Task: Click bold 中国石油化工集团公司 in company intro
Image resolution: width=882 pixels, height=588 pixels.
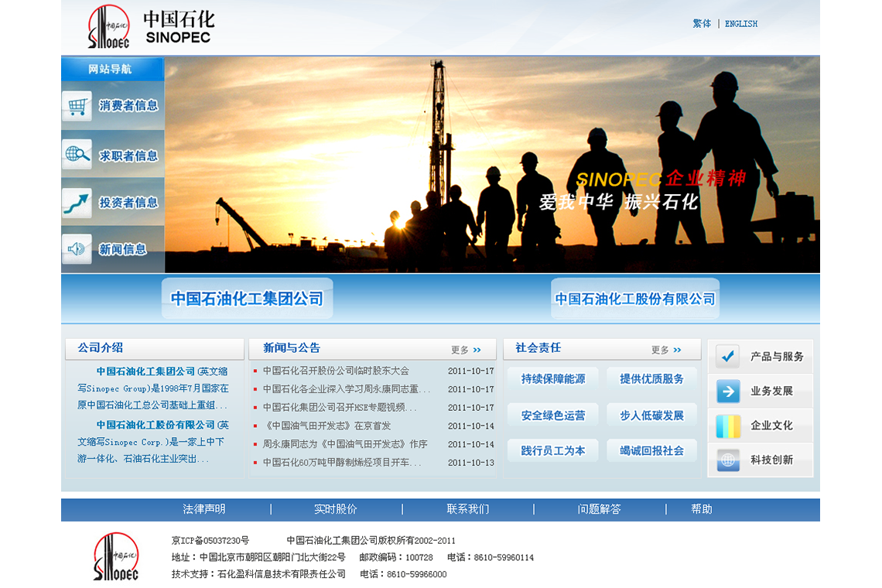Action: 145,371
